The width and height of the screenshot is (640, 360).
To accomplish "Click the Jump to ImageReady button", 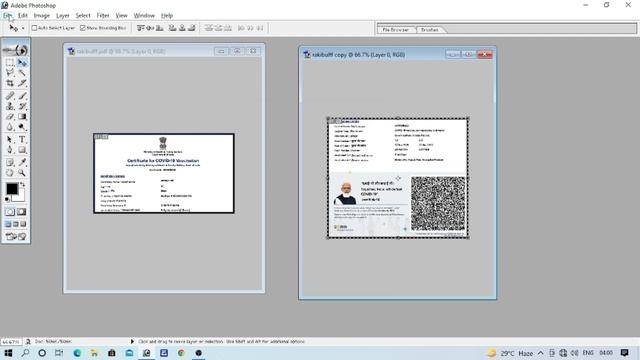I will [x=16, y=236].
